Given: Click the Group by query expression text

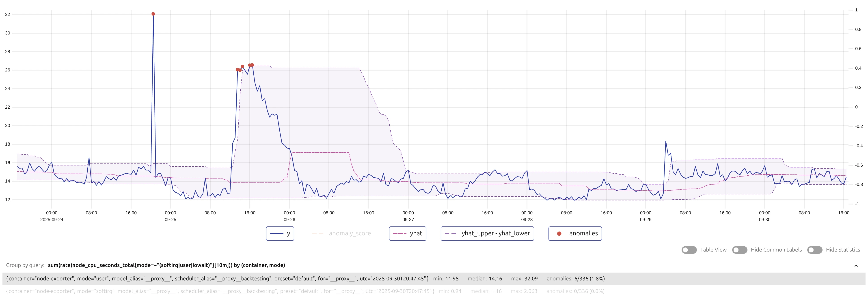Looking at the screenshot, I should click(x=166, y=265).
